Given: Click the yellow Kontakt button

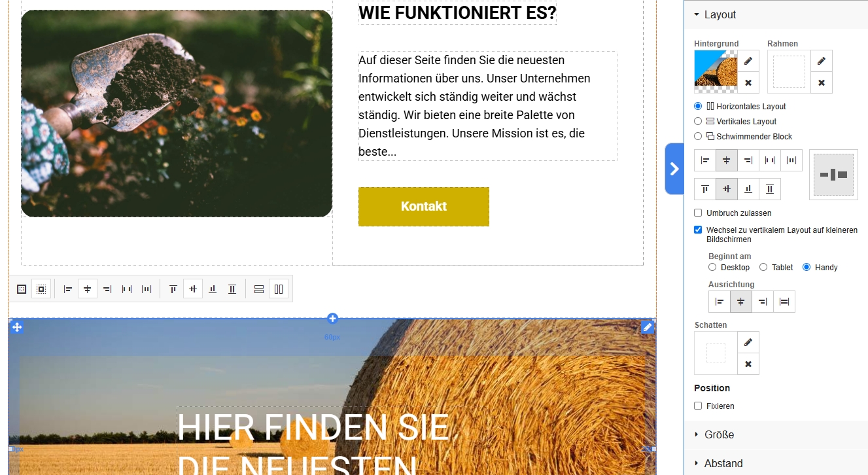Looking at the screenshot, I should 424,207.
